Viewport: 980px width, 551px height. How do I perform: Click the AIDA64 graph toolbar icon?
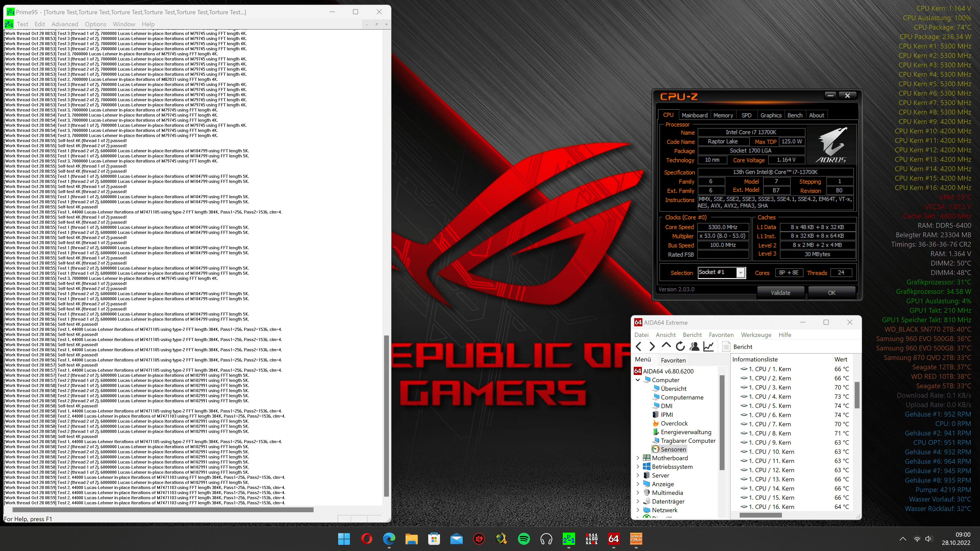708,346
